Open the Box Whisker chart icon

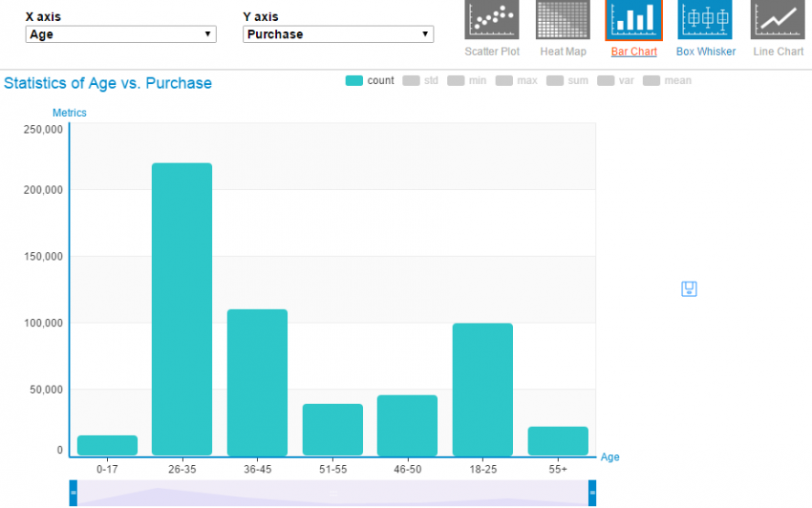tap(705, 21)
